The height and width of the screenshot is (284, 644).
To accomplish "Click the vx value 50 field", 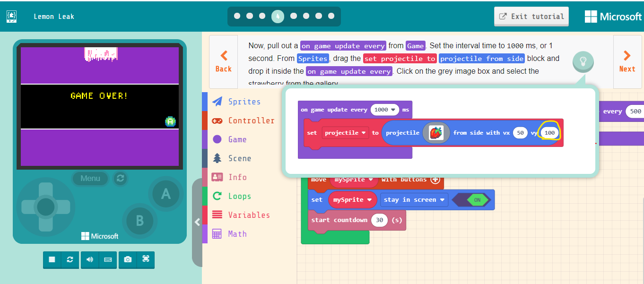I will pos(520,133).
